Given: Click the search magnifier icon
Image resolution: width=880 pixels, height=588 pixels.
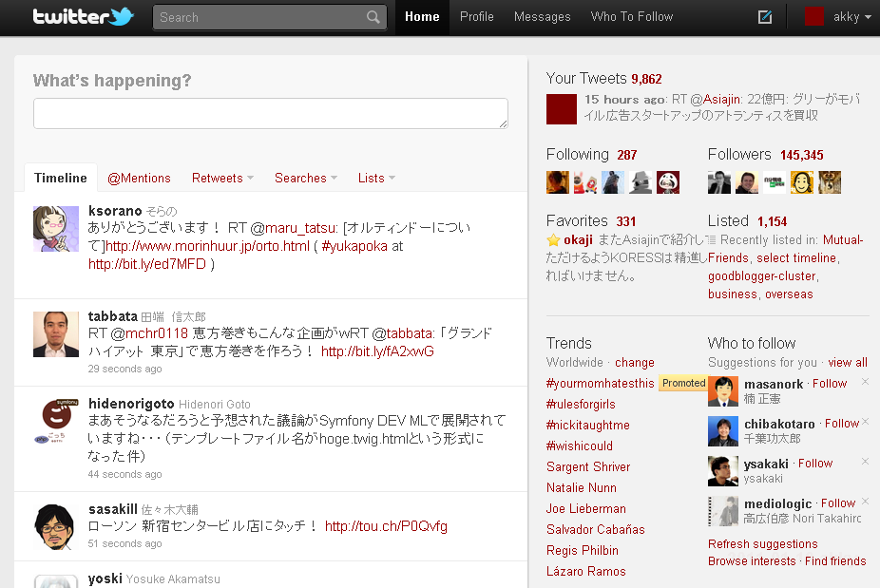Looking at the screenshot, I should click(x=373, y=17).
